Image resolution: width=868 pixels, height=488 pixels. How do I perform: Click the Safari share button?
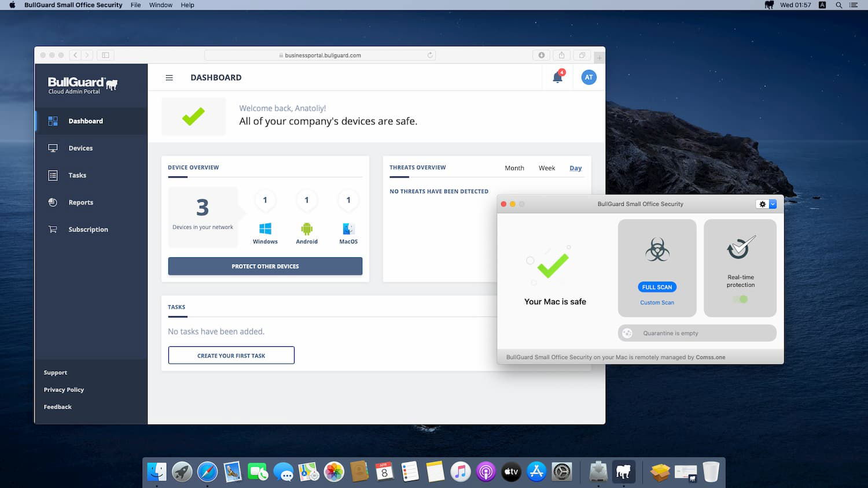(561, 56)
